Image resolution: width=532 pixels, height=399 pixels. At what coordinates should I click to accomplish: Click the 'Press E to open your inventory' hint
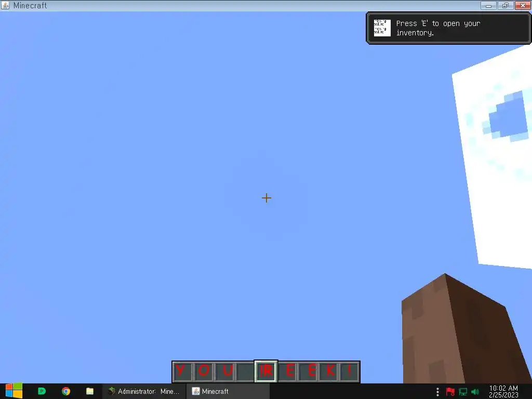point(438,28)
